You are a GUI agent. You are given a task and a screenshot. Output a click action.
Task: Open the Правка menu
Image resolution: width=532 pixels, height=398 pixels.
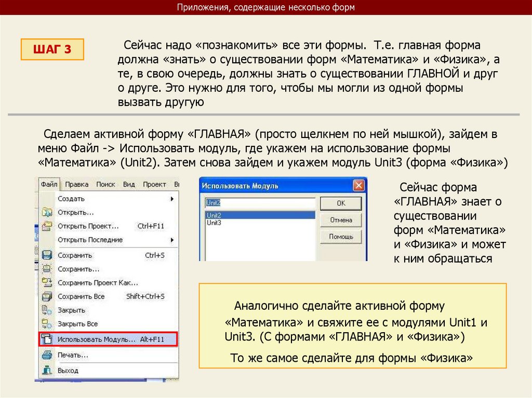(77, 184)
